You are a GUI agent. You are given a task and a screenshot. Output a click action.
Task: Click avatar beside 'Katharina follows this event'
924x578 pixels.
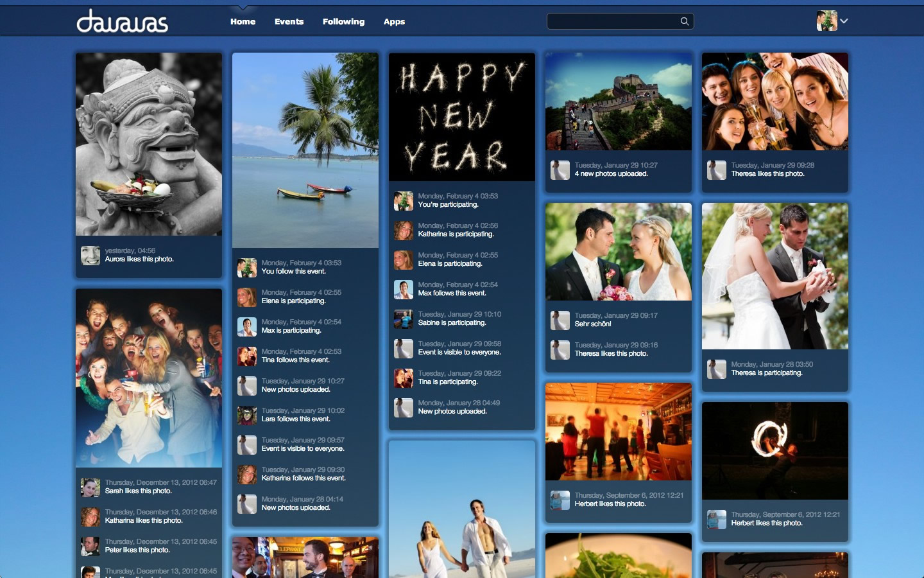tap(247, 475)
